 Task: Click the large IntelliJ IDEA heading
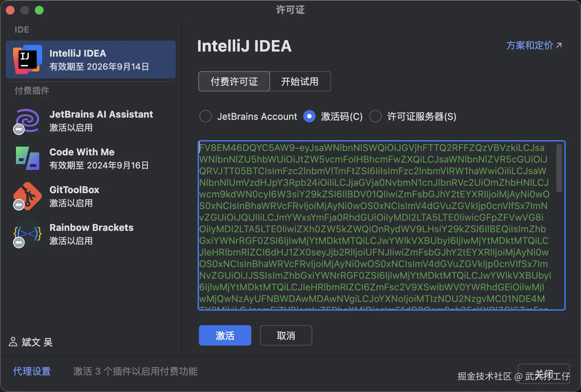pyautogui.click(x=244, y=46)
